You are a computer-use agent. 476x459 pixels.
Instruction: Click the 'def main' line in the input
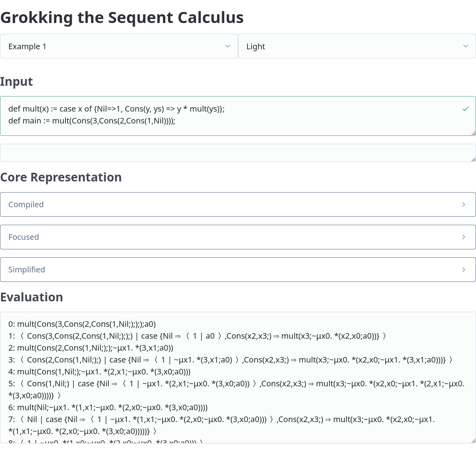tap(92, 121)
